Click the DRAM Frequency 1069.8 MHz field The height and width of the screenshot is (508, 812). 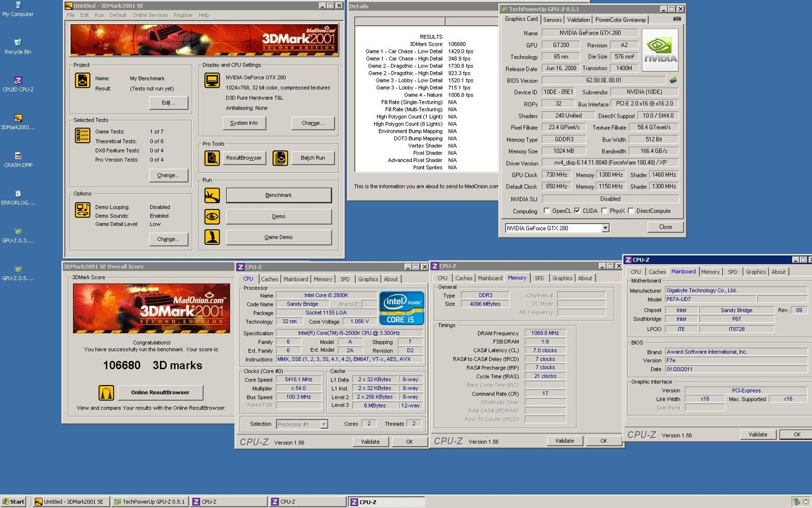[x=545, y=333]
